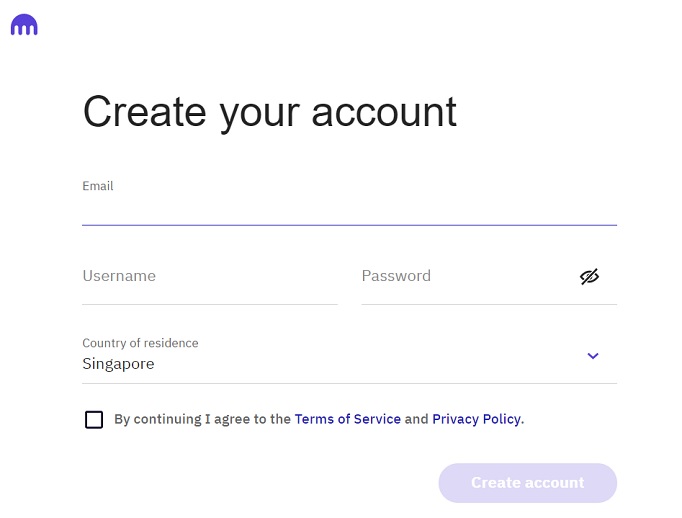The width and height of the screenshot is (682, 518).
Task: Focus the Email input field
Action: [349, 208]
